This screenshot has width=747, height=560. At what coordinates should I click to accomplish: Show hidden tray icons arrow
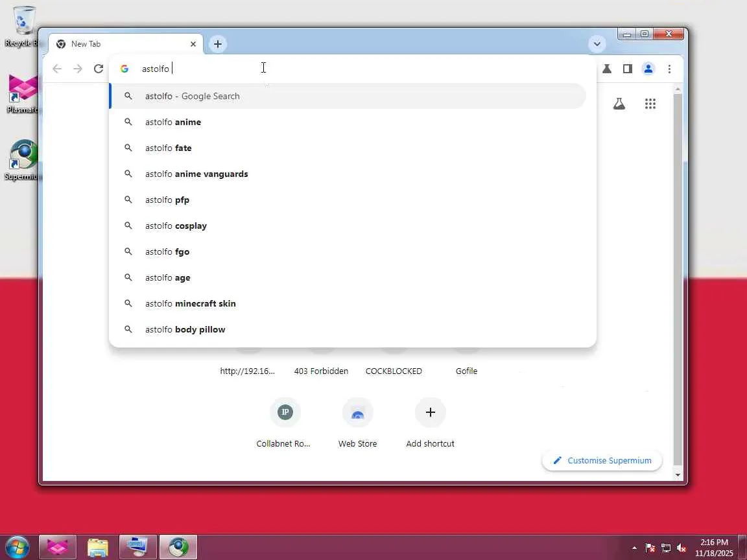[x=634, y=548]
